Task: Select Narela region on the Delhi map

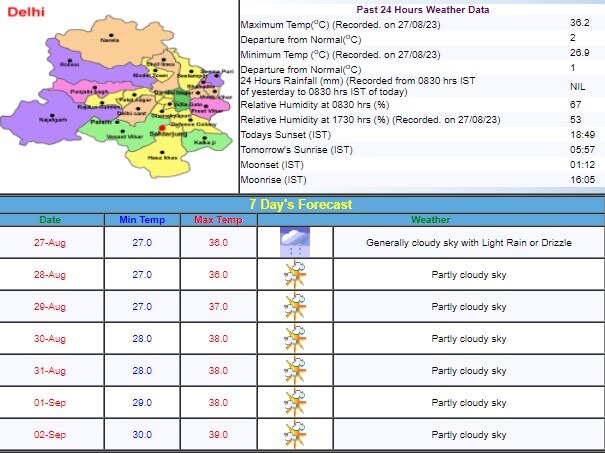Action: tap(109, 42)
